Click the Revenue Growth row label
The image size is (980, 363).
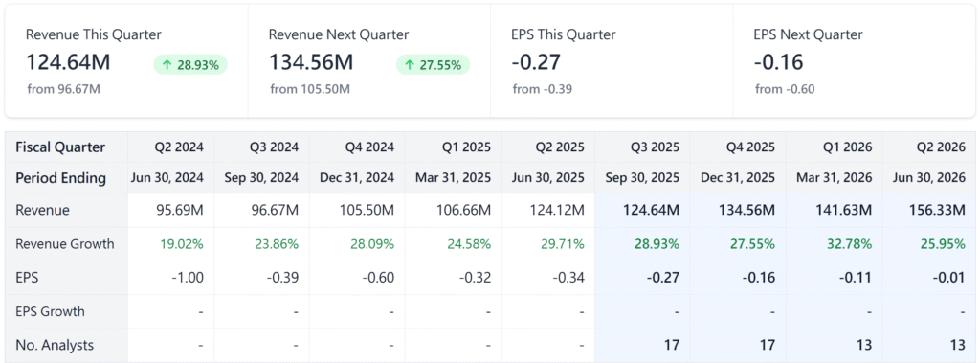65,243
